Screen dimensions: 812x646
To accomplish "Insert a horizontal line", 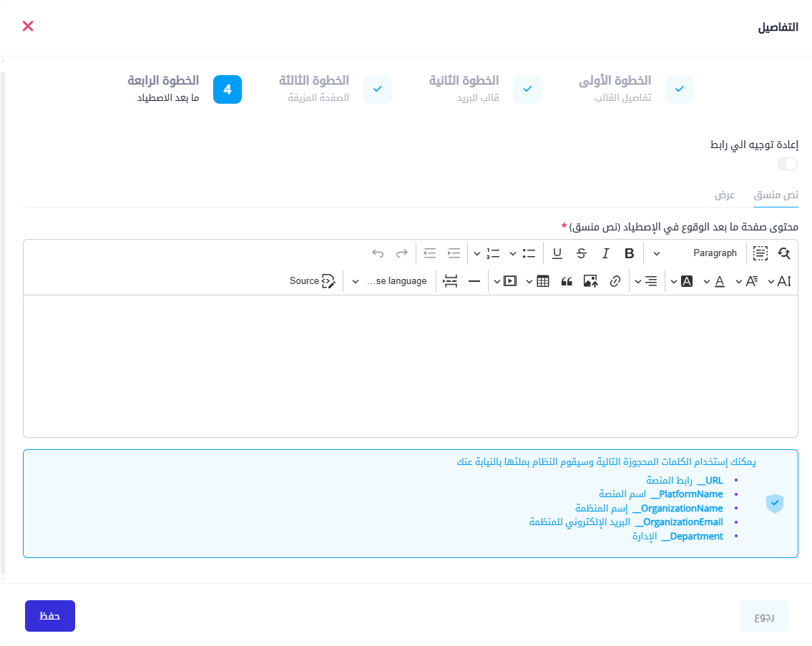I will click(474, 281).
